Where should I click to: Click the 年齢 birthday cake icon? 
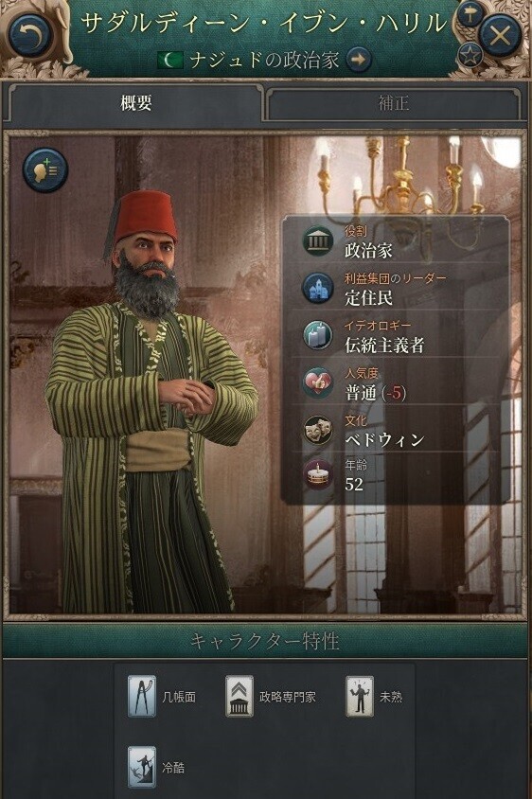tap(317, 474)
